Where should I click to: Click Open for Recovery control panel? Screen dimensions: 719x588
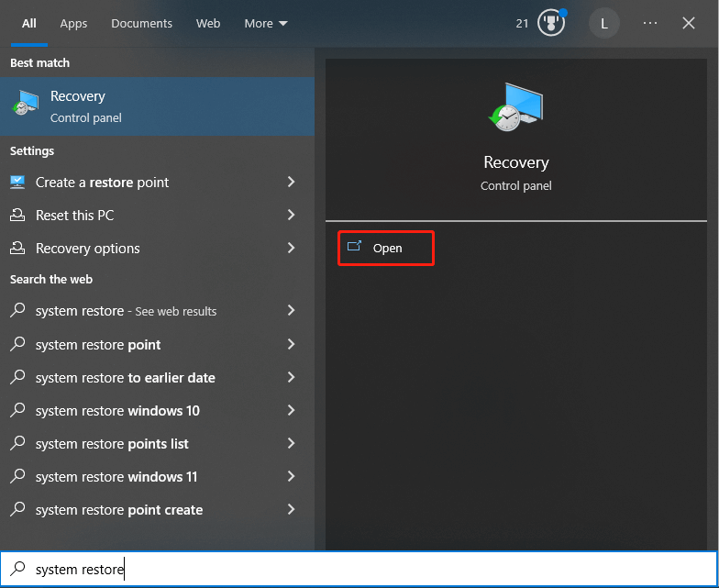tap(386, 249)
